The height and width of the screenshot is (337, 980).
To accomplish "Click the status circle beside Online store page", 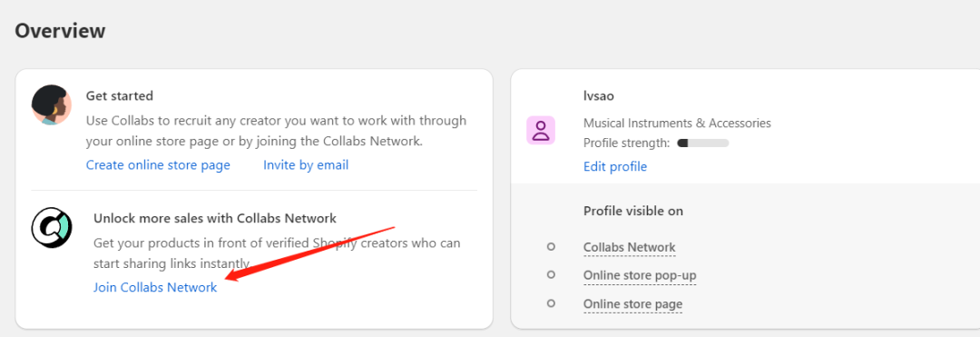I will point(551,303).
